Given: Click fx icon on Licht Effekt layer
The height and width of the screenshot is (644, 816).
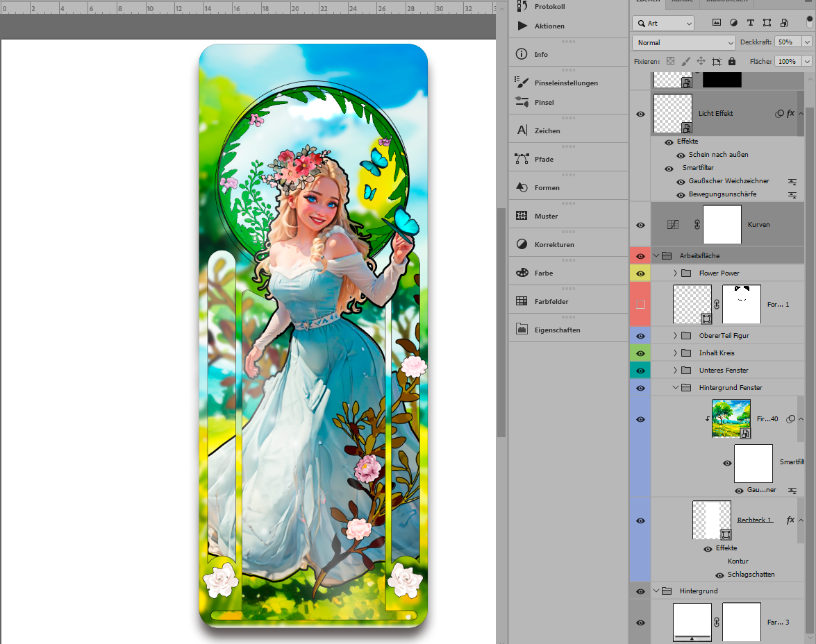Looking at the screenshot, I should tap(790, 113).
